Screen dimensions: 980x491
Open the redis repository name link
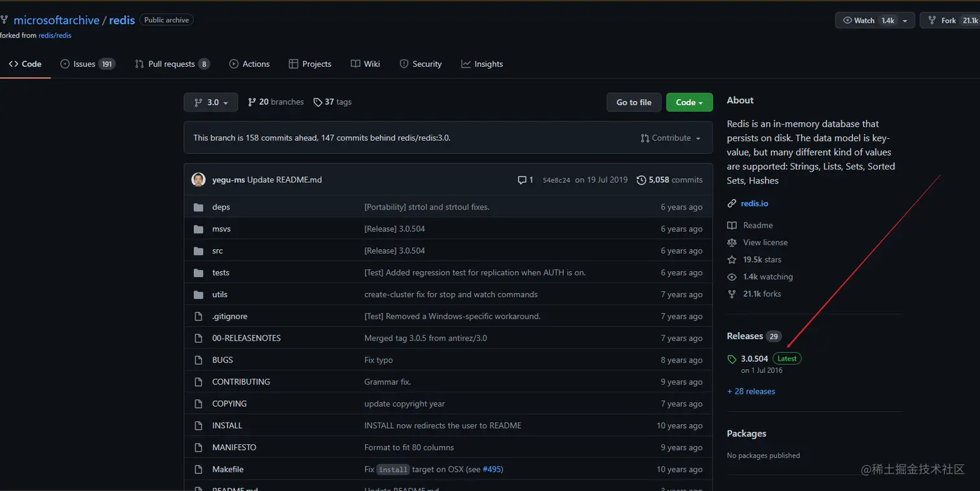(x=122, y=20)
